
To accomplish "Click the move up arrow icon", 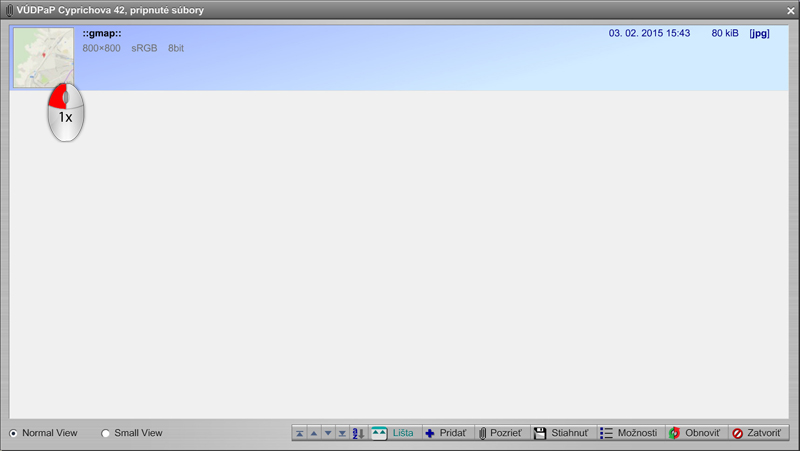I will [314, 433].
